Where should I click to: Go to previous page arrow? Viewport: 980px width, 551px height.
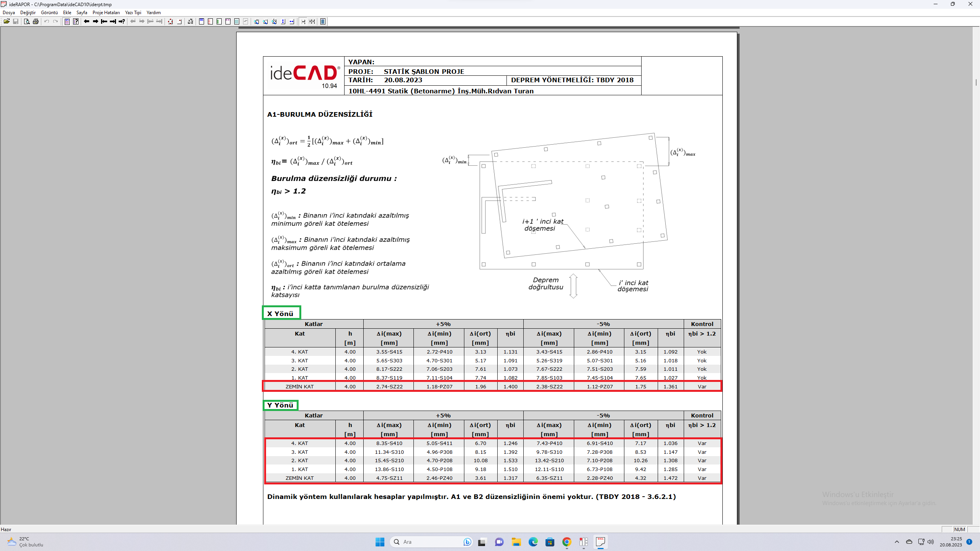[87, 21]
